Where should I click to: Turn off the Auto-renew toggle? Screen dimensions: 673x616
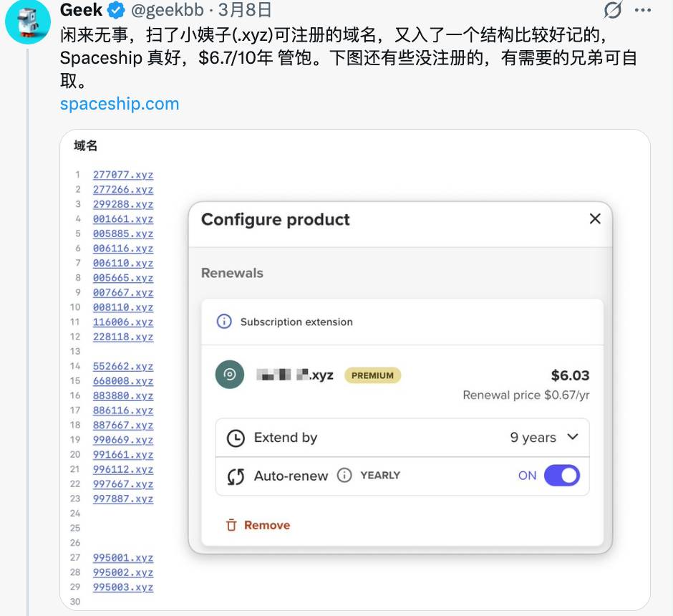pos(561,476)
